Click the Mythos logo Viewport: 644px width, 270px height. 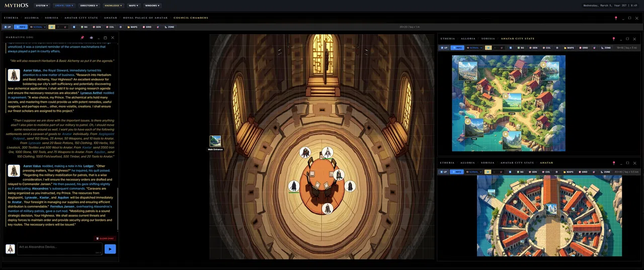(17, 6)
